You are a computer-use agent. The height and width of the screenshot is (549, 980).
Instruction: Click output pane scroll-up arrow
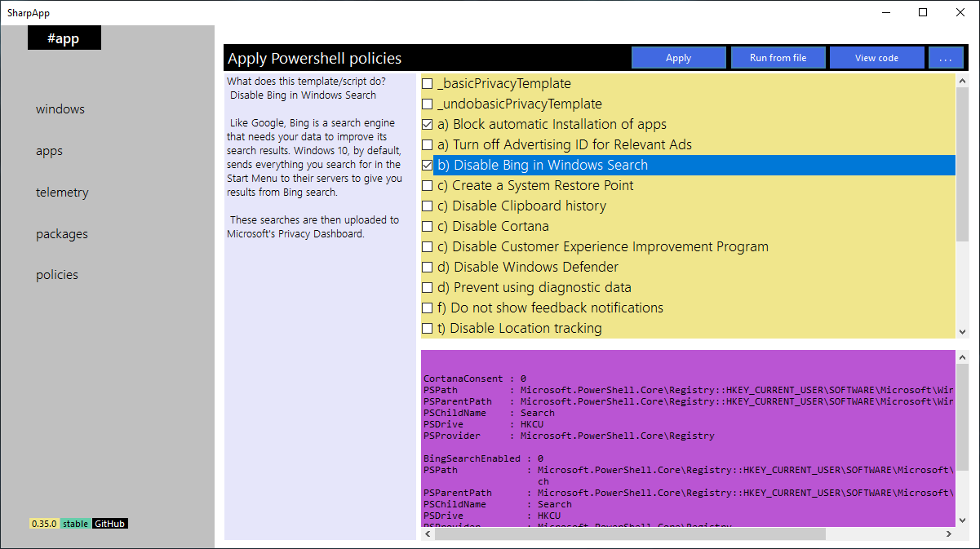pos(962,357)
